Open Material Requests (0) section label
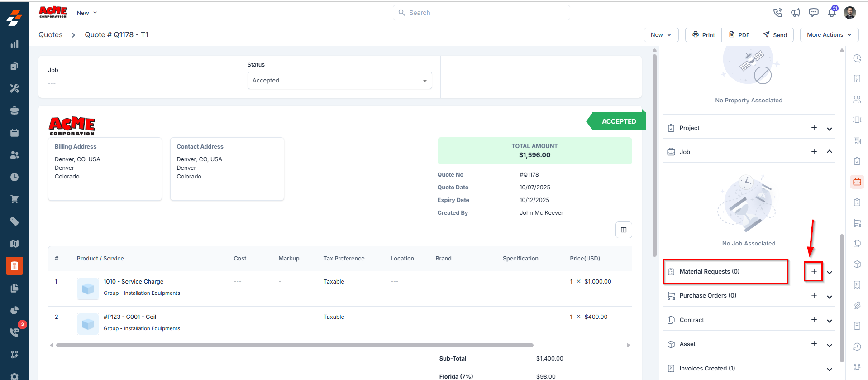 click(709, 271)
